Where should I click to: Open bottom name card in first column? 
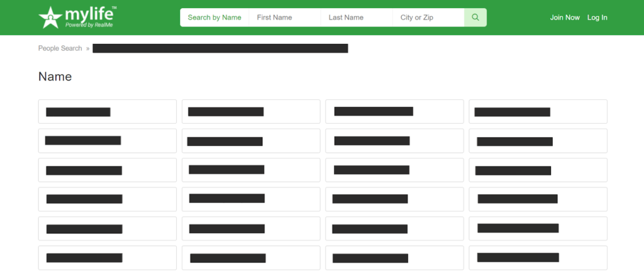pyautogui.click(x=107, y=258)
